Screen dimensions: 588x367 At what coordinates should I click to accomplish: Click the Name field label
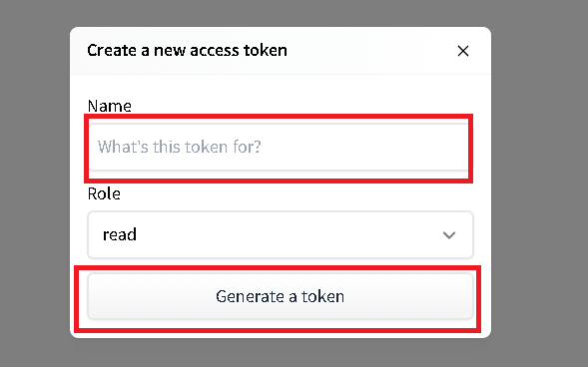click(110, 106)
